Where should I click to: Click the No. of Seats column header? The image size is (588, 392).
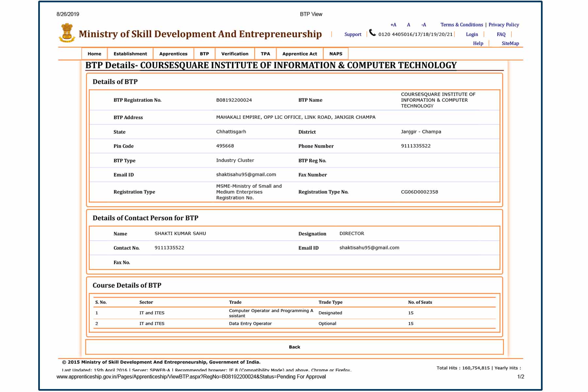click(420, 302)
